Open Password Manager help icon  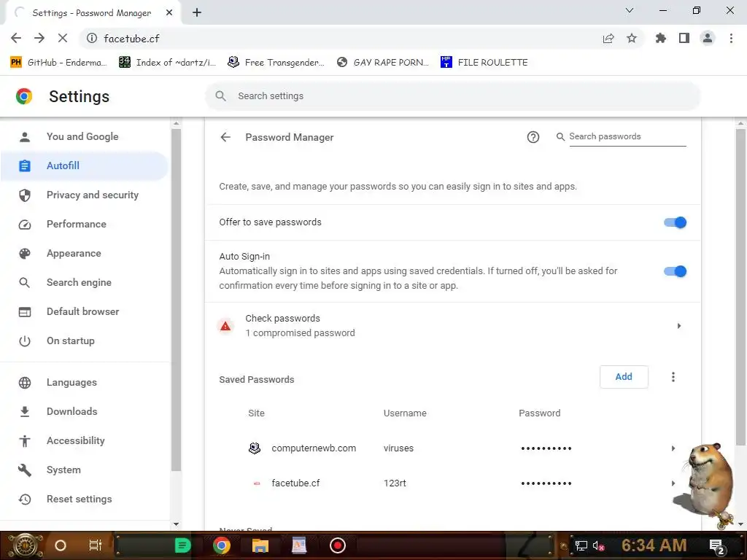tap(533, 137)
